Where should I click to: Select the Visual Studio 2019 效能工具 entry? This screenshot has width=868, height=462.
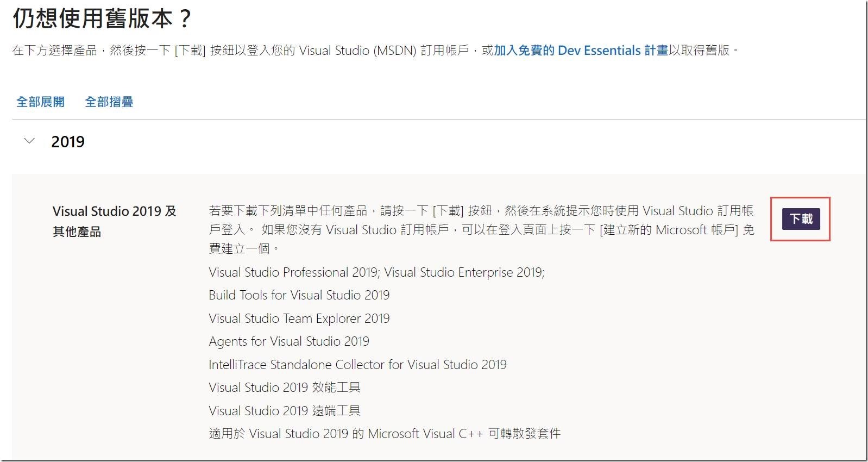tap(284, 388)
